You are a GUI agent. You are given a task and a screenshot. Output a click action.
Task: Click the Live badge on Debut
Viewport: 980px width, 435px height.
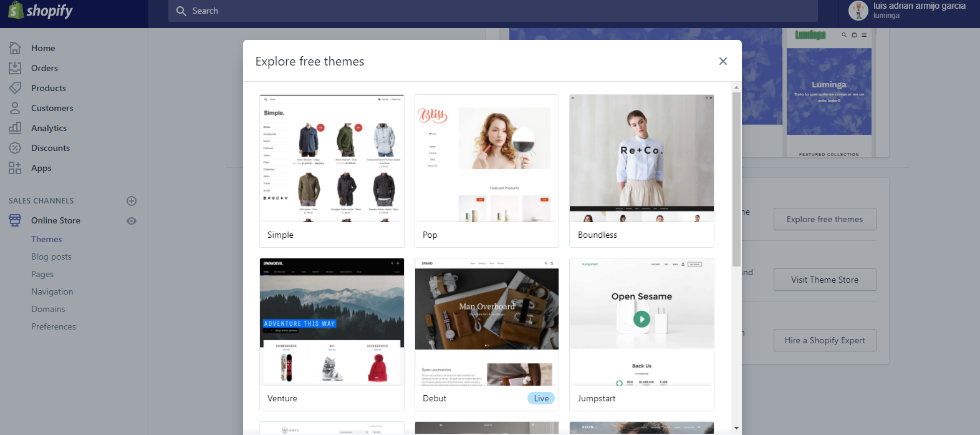541,398
